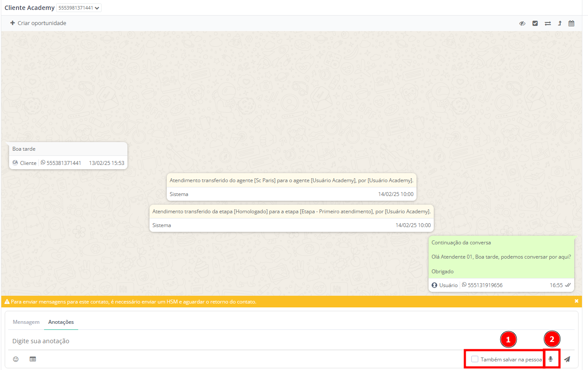The width and height of the screenshot is (588, 370).
Task: Click the checkmark square icon in top toolbar
Action: [535, 23]
